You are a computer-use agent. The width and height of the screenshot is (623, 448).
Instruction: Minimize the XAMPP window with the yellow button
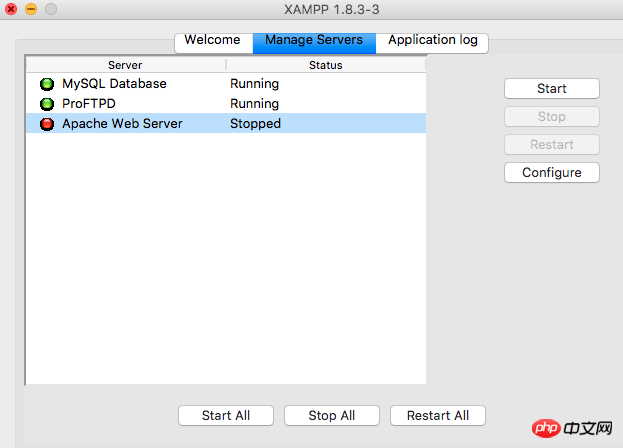tap(31, 9)
